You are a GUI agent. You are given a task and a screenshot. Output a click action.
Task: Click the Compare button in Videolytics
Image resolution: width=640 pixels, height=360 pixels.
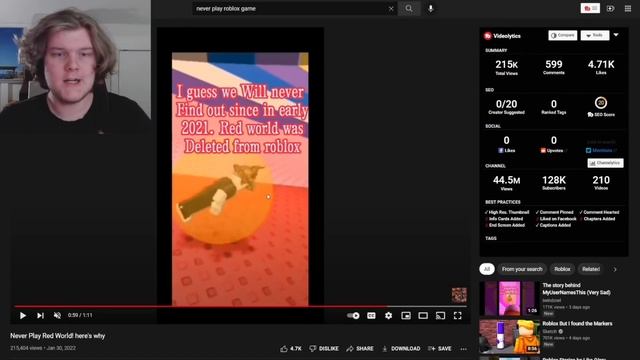(562, 36)
